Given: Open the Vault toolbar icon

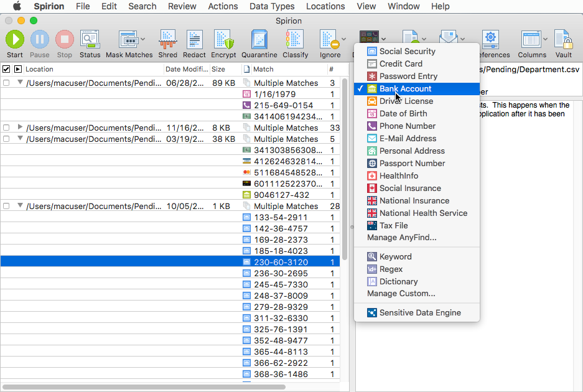Looking at the screenshot, I should tap(563, 39).
